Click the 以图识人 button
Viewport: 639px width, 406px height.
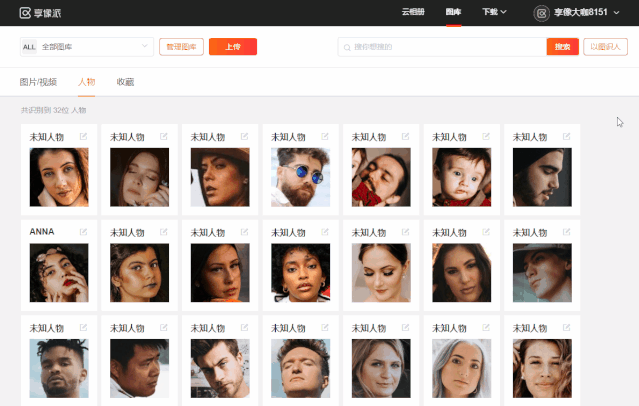606,47
